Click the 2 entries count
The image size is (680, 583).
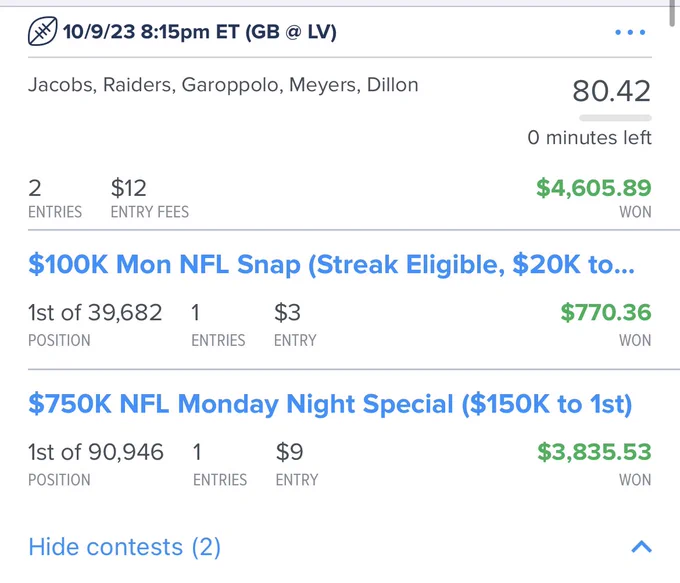pos(35,188)
